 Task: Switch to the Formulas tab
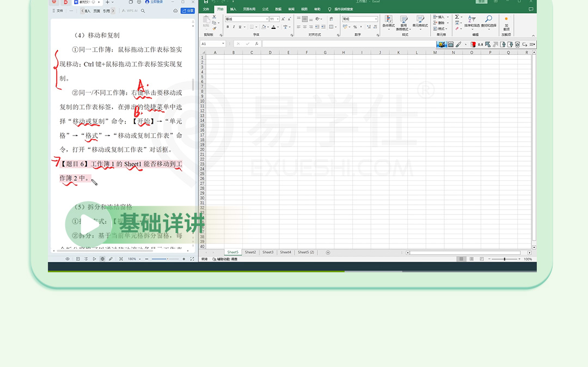click(x=265, y=9)
